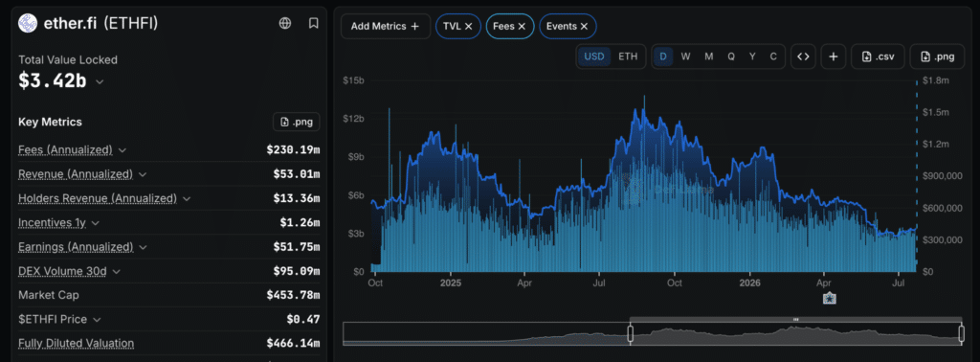
Task: Expand Incentives 1y row
Action: click(96, 222)
